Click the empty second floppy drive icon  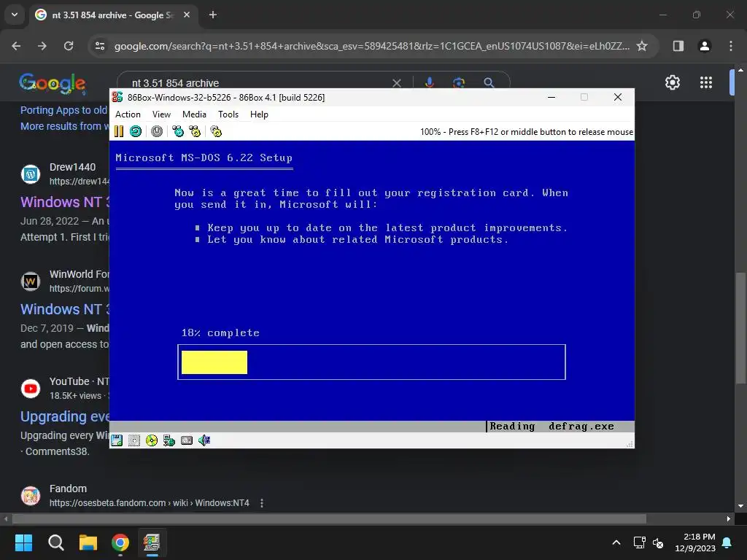click(134, 440)
